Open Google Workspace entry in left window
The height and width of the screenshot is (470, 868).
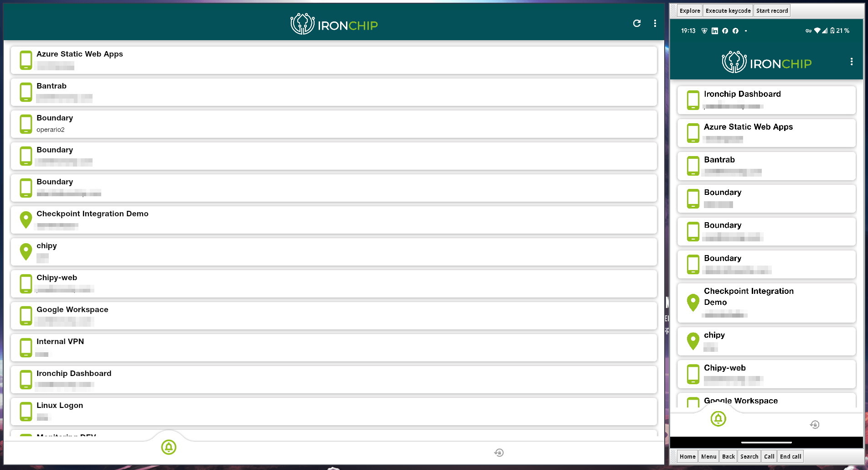pyautogui.click(x=334, y=316)
